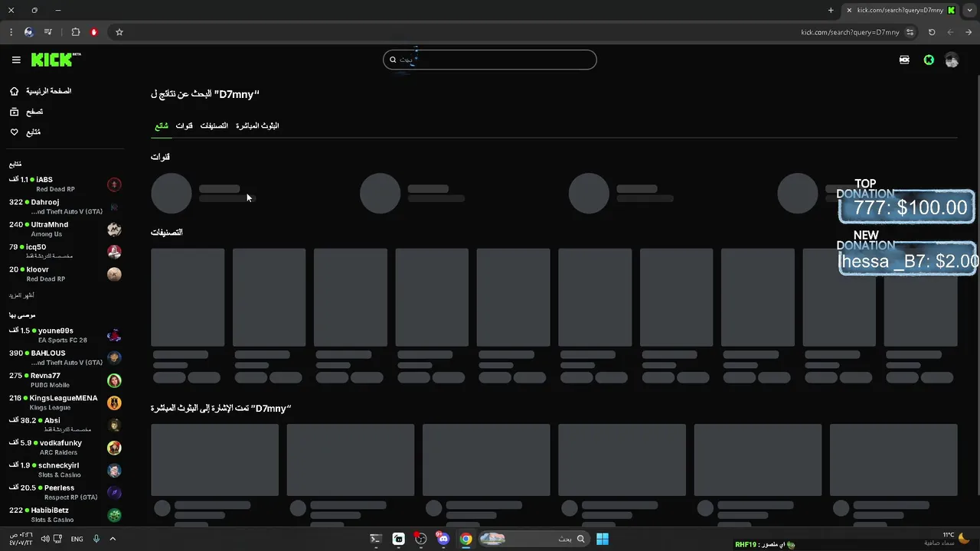Switch to the التصنيفات tab
The height and width of the screenshot is (551, 980).
point(214,126)
